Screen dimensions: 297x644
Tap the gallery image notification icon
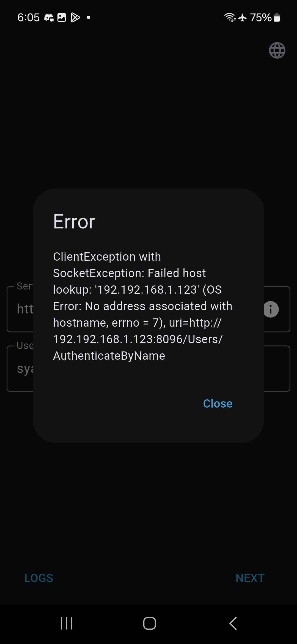[62, 18]
